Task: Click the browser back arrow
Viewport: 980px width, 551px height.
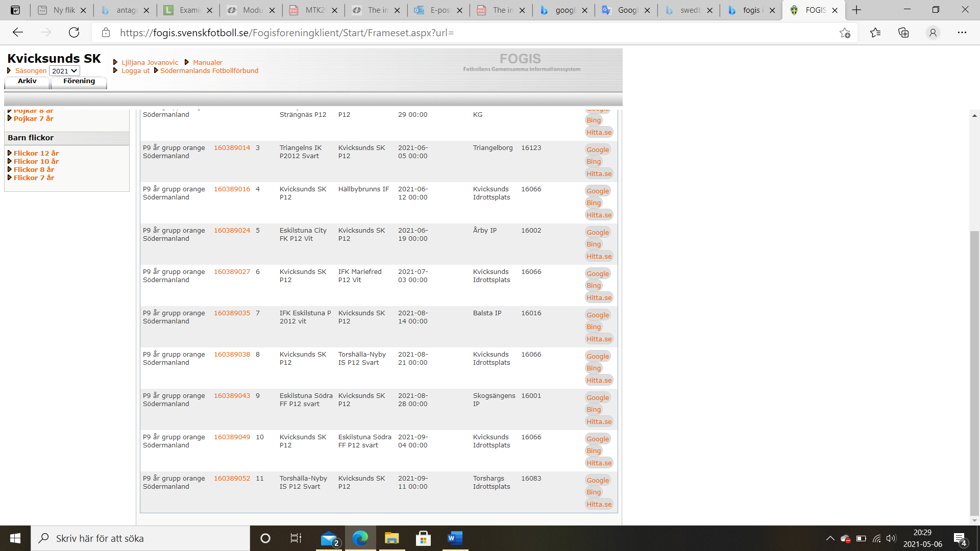Action: pos(18,33)
